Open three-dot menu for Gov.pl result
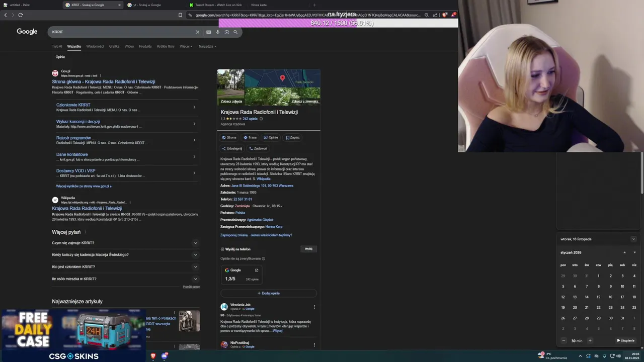644x362 pixels. point(101,76)
